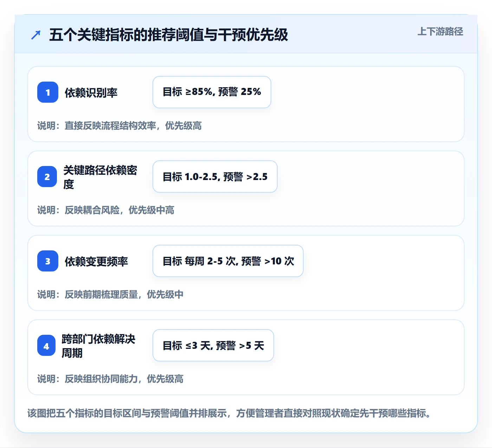Select the 上下游路径 label in the header
Viewport: 492px width, 448px height.
point(440,32)
